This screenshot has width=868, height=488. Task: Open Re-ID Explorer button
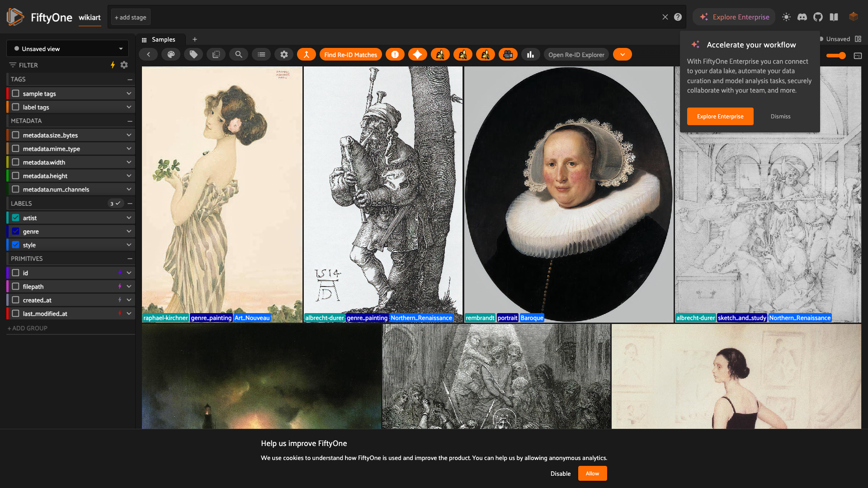[x=576, y=55]
